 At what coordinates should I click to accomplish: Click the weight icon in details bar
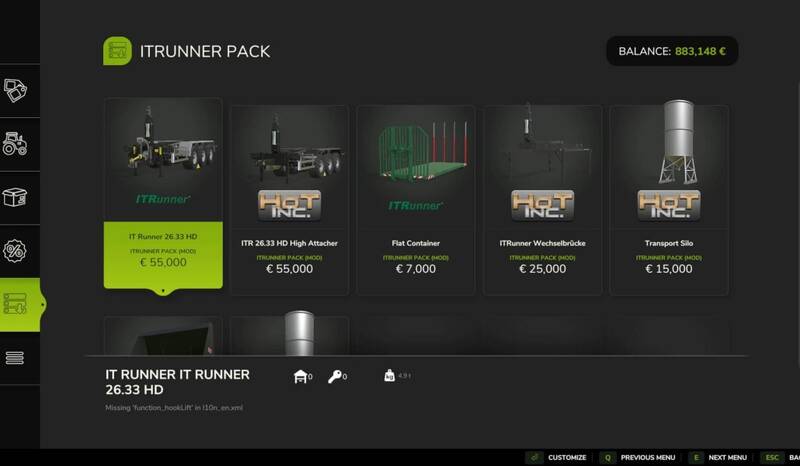pos(389,376)
